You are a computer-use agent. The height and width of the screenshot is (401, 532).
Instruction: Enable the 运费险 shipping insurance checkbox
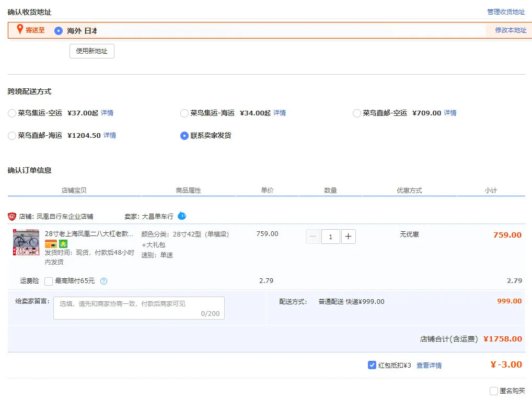click(49, 281)
